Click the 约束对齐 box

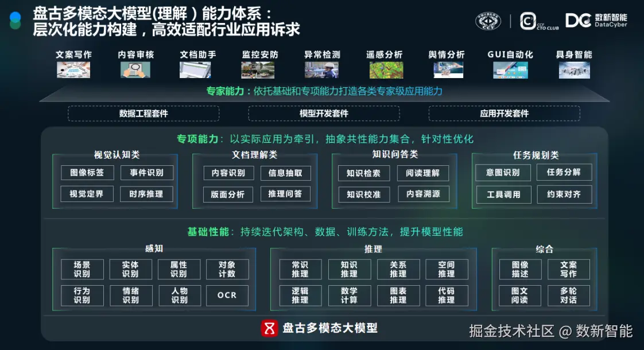point(564,195)
